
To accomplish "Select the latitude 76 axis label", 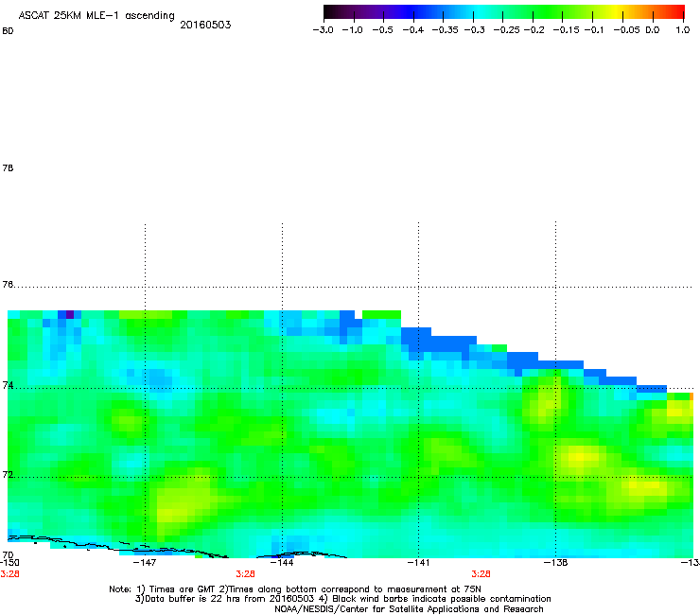I will 8,284.
